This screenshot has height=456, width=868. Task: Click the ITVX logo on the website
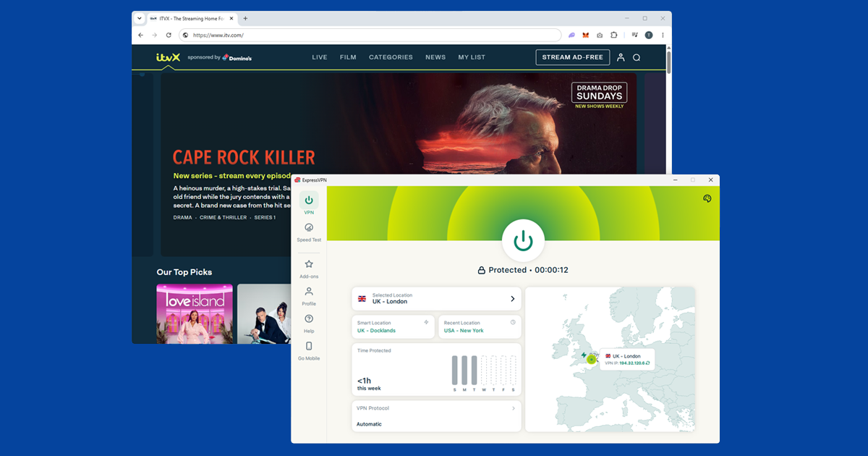(167, 57)
